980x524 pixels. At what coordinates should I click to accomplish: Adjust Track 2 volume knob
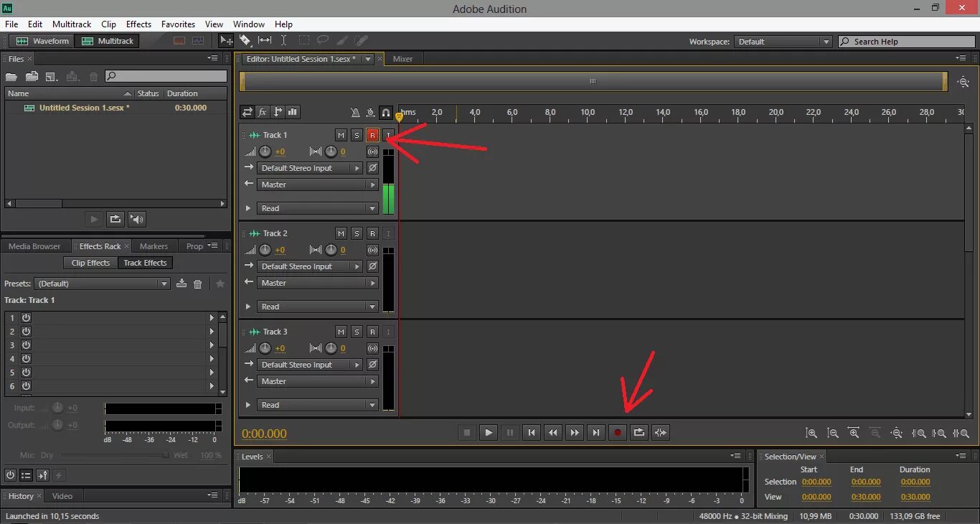coord(265,250)
